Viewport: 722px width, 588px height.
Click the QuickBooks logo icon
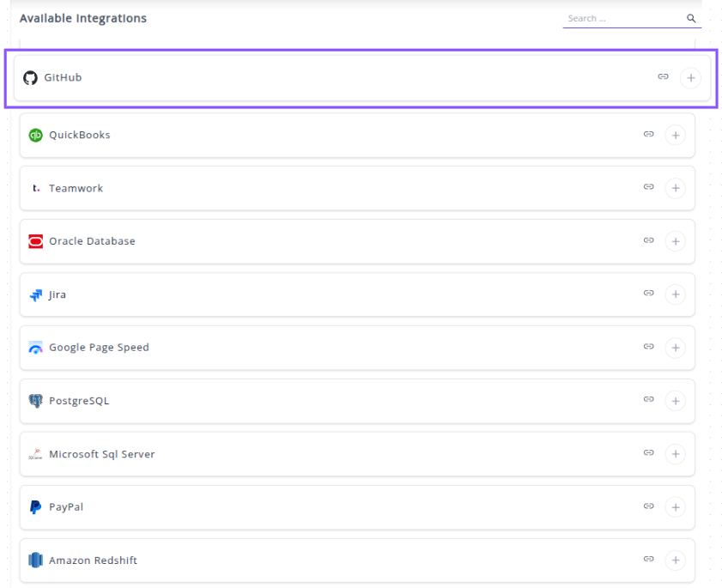[35, 135]
